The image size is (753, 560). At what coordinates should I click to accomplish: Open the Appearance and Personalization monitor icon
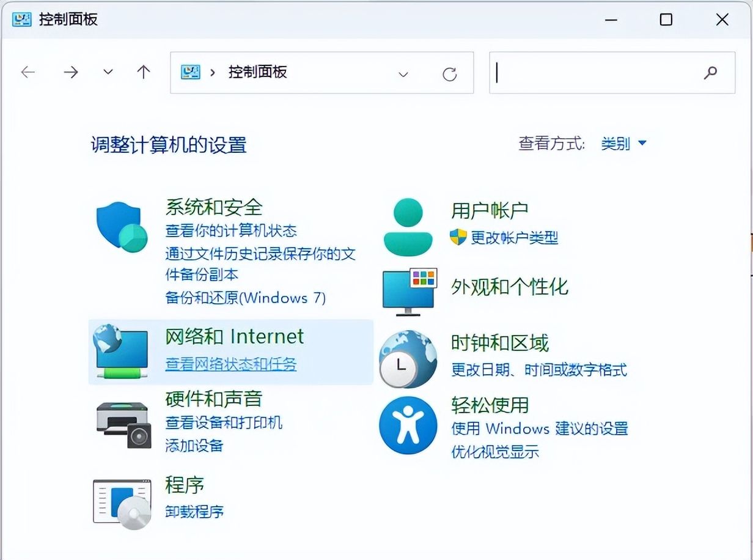tap(410, 292)
